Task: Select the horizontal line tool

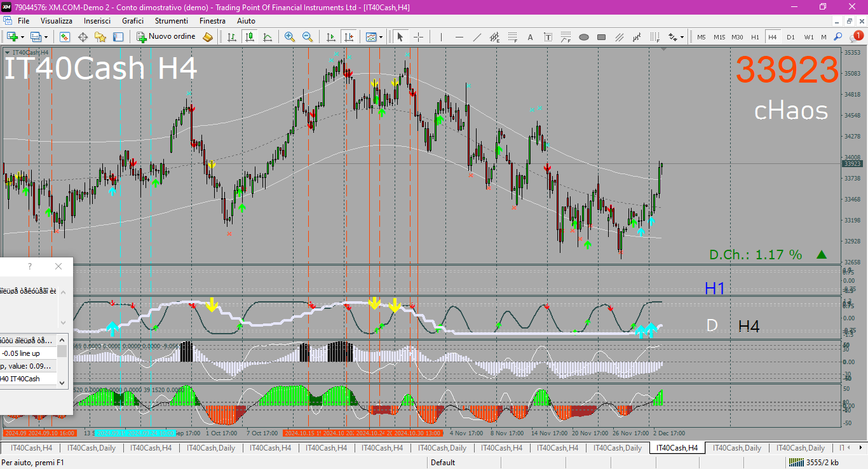Action: pyautogui.click(x=459, y=37)
